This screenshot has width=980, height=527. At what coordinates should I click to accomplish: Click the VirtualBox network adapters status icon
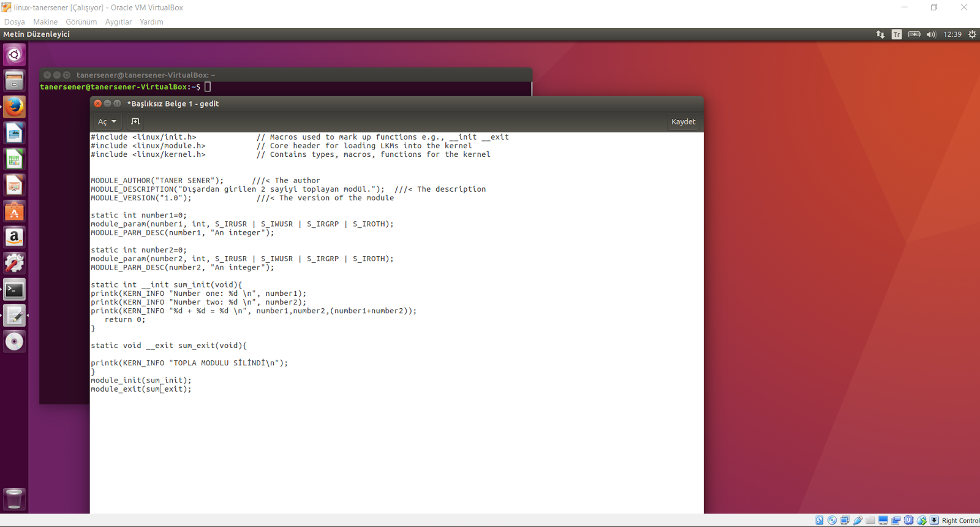coord(845,520)
